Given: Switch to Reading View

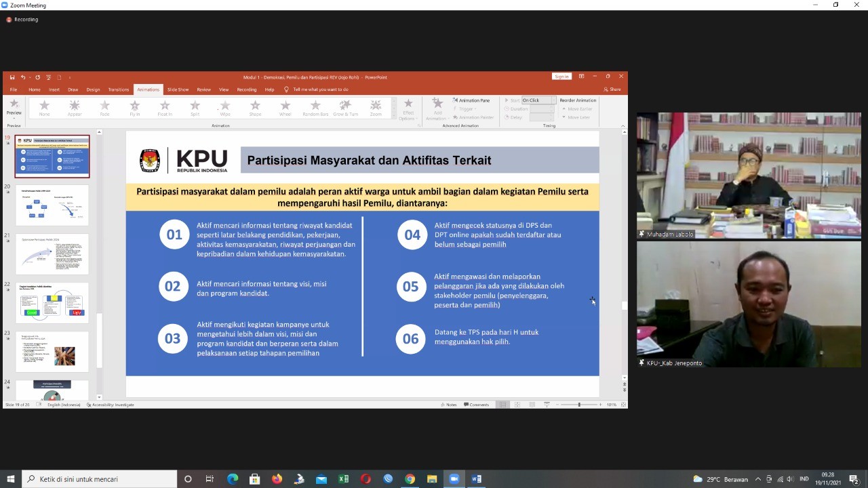Looking at the screenshot, I should (532, 405).
